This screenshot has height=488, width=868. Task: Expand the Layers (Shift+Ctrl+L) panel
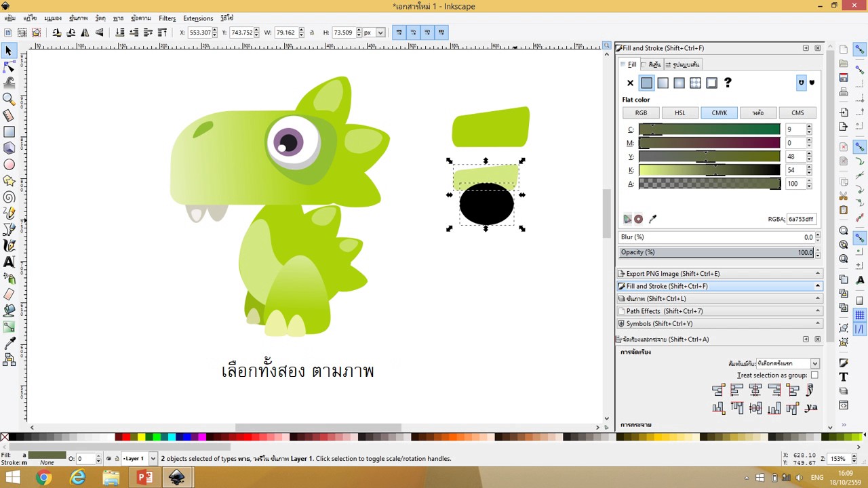tap(719, 298)
